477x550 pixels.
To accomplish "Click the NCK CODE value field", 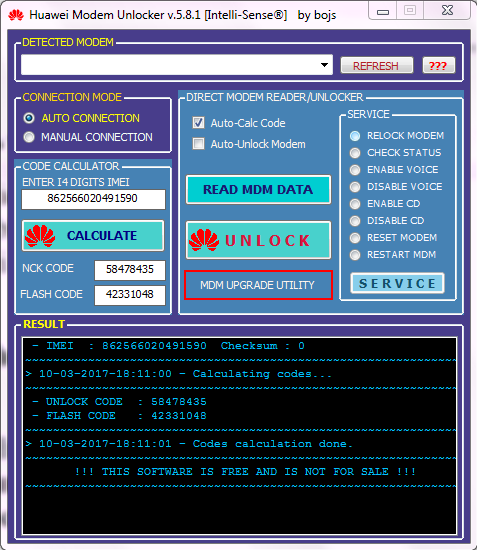I will point(130,270).
